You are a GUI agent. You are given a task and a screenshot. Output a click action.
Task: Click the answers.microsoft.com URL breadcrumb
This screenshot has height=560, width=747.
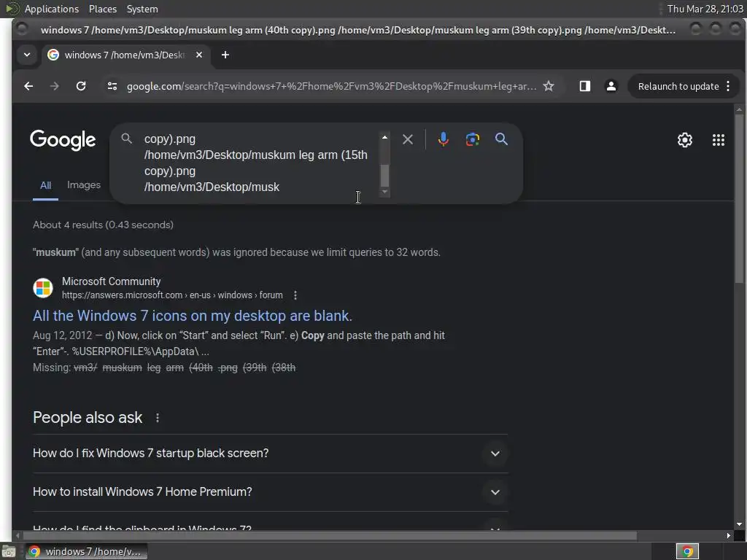coord(172,295)
